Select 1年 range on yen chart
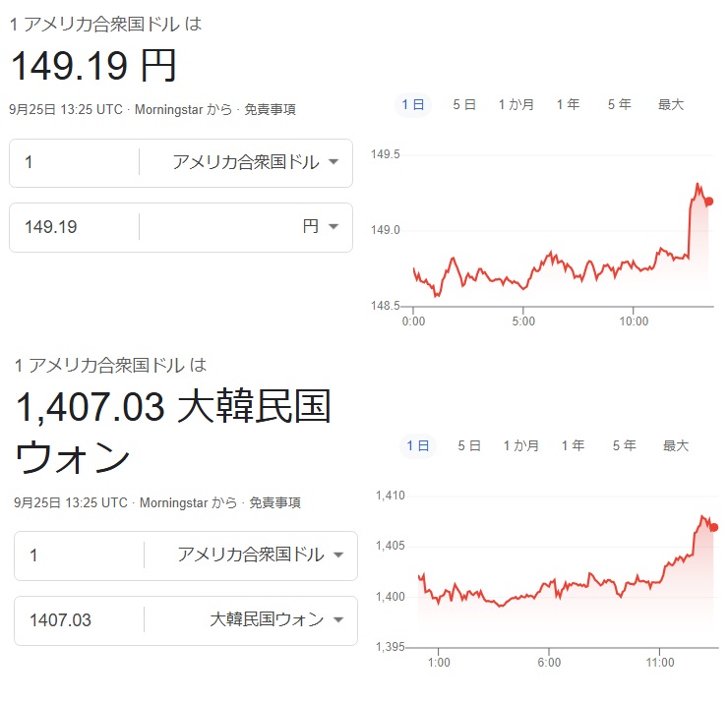728x701 pixels. (x=568, y=104)
